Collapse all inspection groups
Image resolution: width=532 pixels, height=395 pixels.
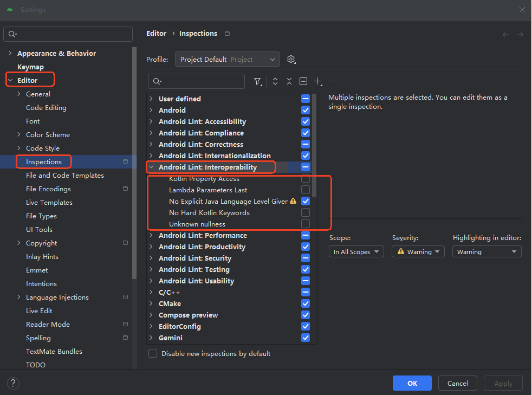tap(289, 81)
